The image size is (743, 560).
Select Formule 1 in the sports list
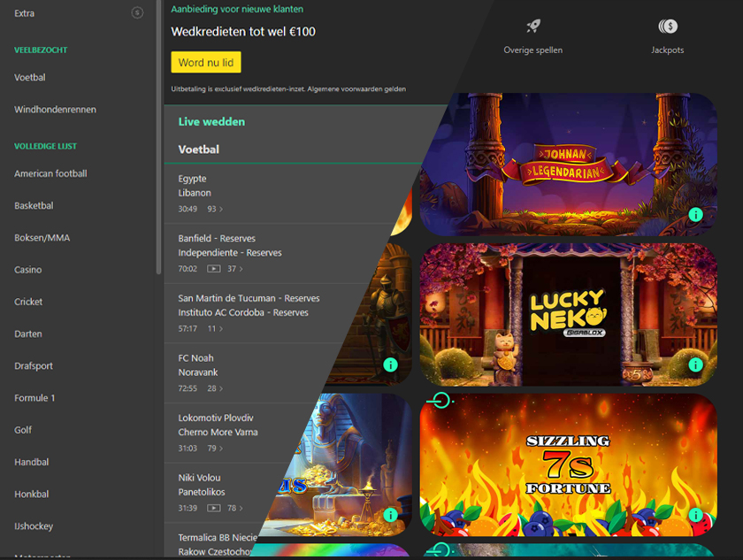[34, 398]
